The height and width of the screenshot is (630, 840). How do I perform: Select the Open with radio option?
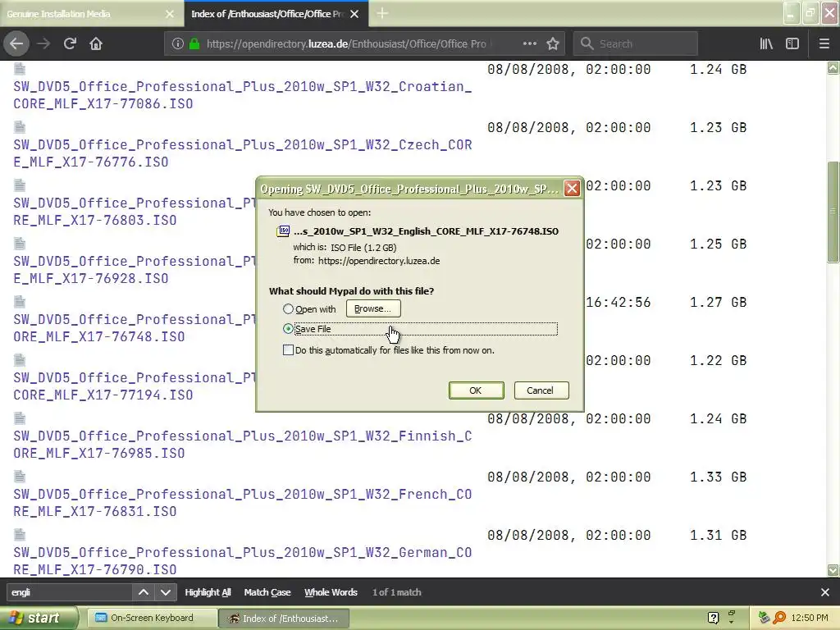coord(288,309)
